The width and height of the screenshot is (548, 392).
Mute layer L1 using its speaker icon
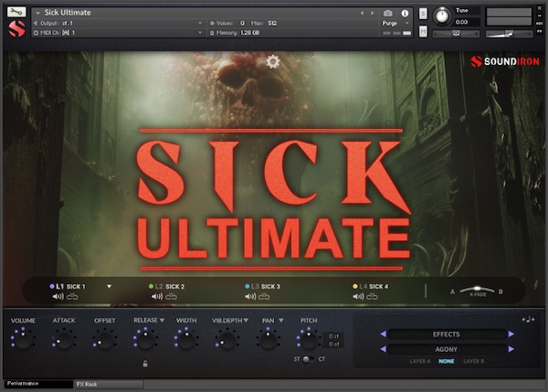(58, 296)
